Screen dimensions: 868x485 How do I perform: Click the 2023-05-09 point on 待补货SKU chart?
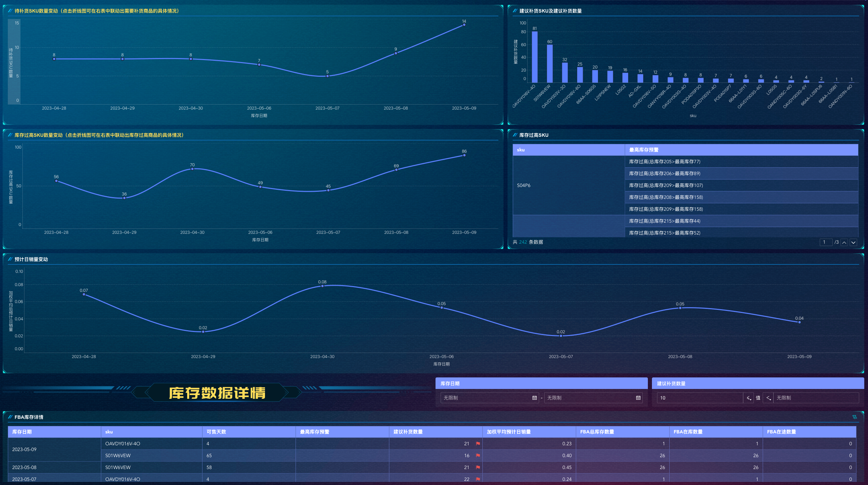(464, 25)
